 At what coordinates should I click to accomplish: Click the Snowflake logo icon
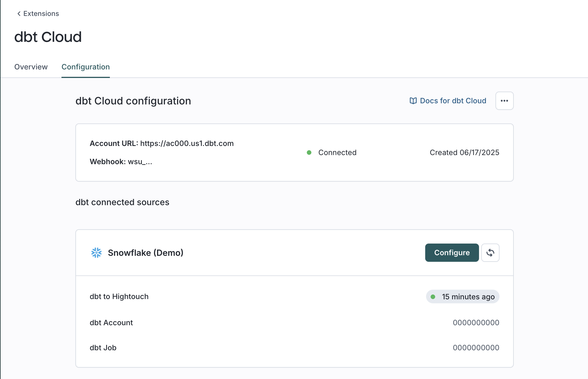point(96,253)
